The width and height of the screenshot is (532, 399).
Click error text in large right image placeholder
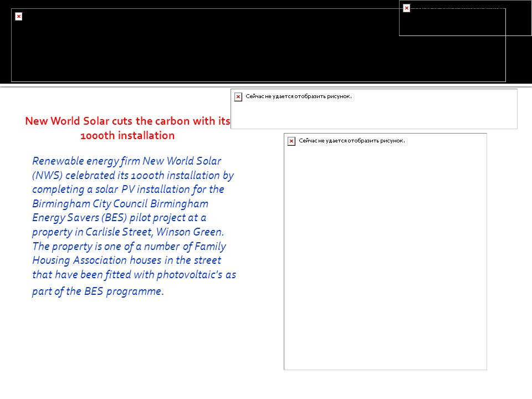pos(352,141)
